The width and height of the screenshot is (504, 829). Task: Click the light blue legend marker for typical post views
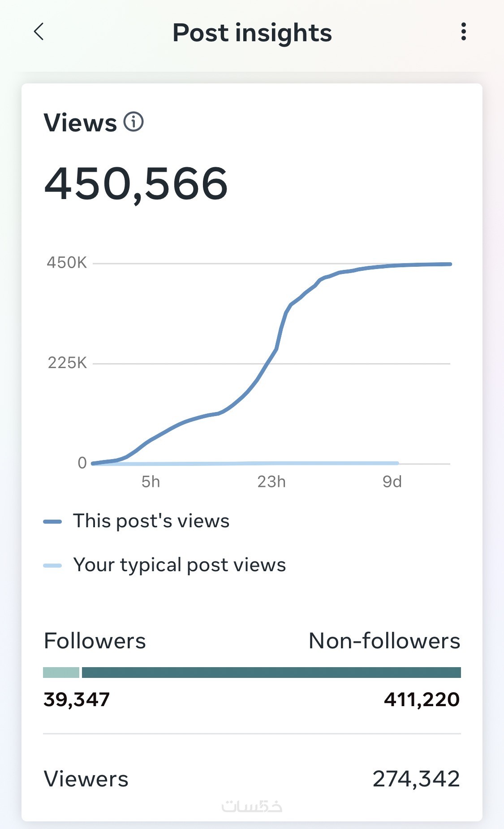(x=52, y=565)
